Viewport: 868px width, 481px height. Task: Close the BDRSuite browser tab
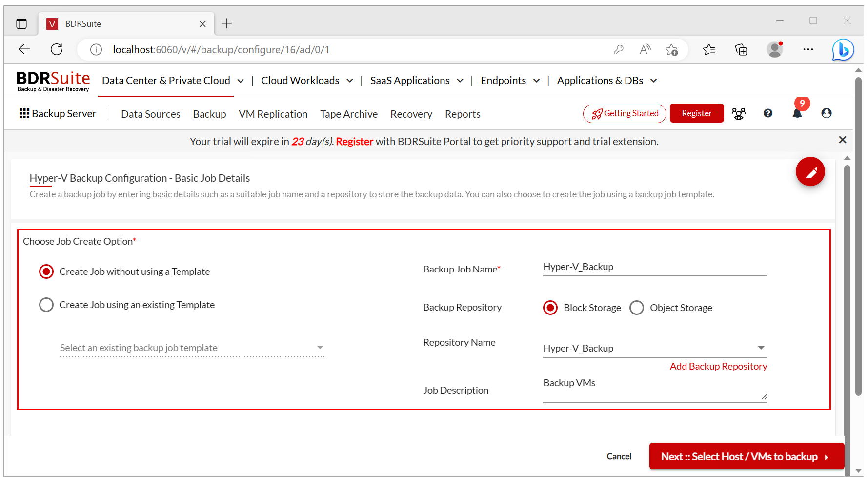[x=202, y=24]
